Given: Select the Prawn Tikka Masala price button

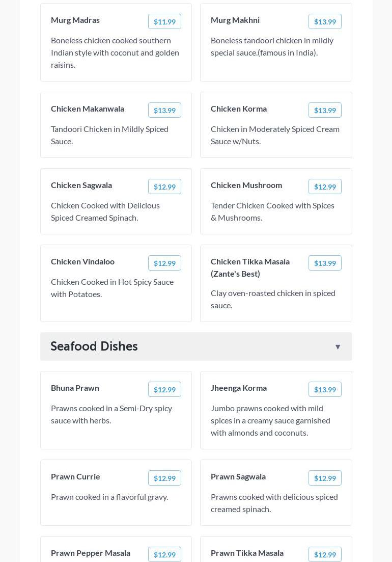Looking at the screenshot, I should coord(325,554).
